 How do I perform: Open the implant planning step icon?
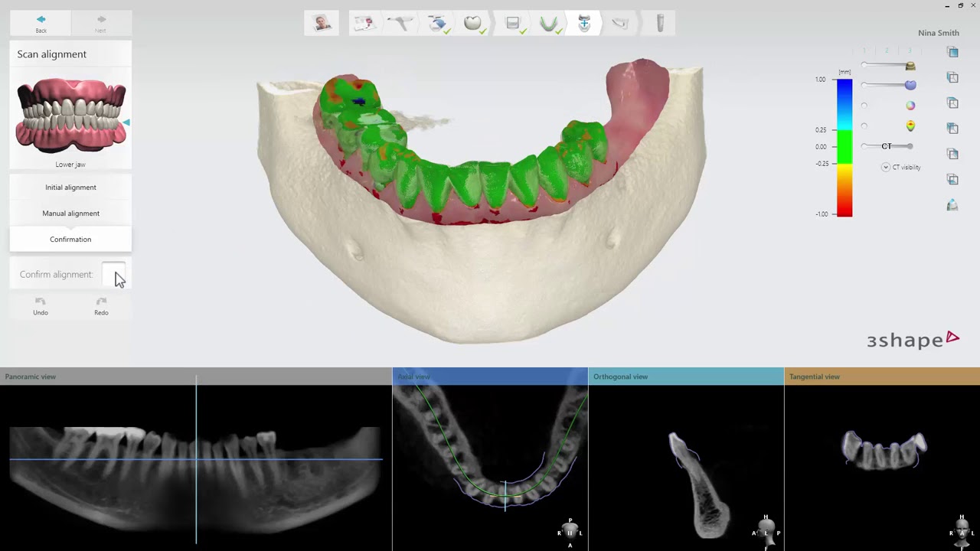[x=660, y=23]
